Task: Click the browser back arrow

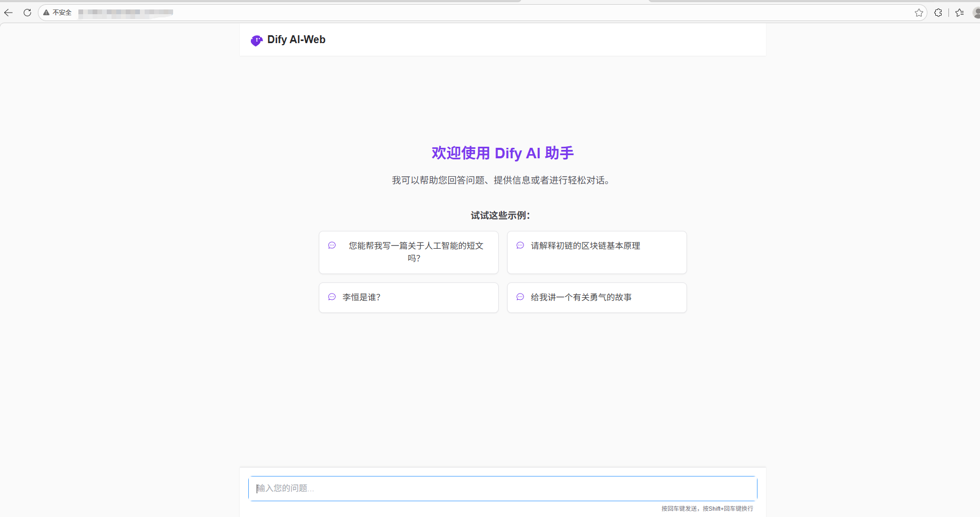Action: pyautogui.click(x=8, y=13)
